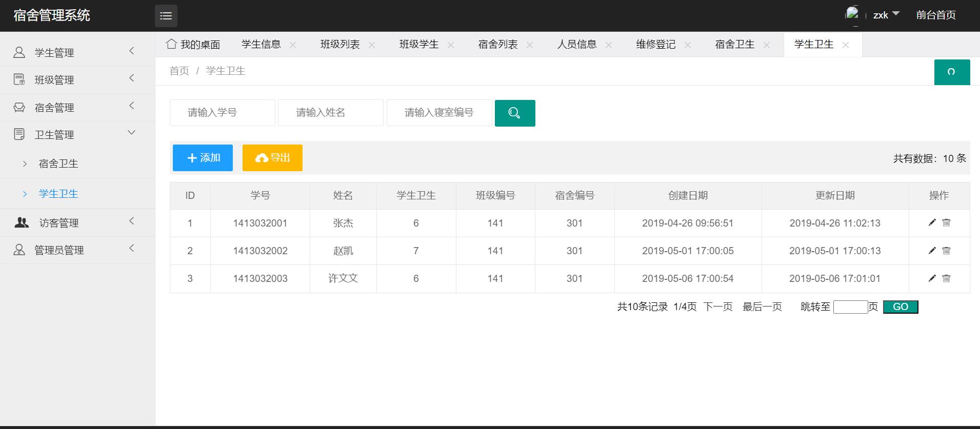The height and width of the screenshot is (429, 980).
Task: Click date 2019-05-01 17:00:05 cell
Action: click(x=688, y=251)
